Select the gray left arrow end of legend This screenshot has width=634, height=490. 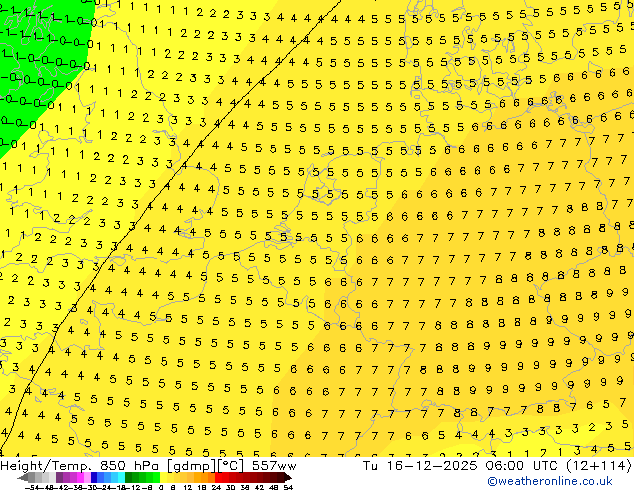(x=23, y=477)
